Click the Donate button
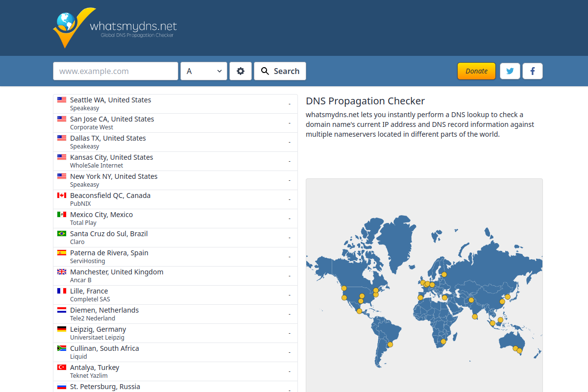This screenshot has width=588, height=392. tap(476, 71)
